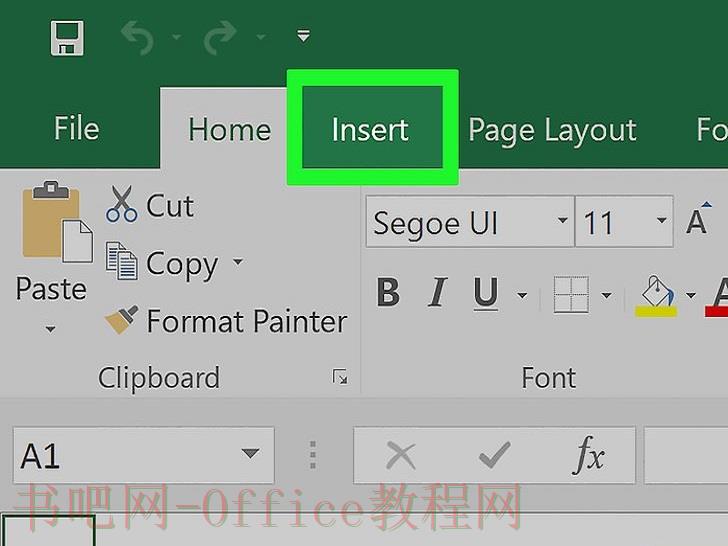Open the Fill Color dropdown arrow
Viewport: 728px width, 546px height.
pyautogui.click(x=691, y=295)
